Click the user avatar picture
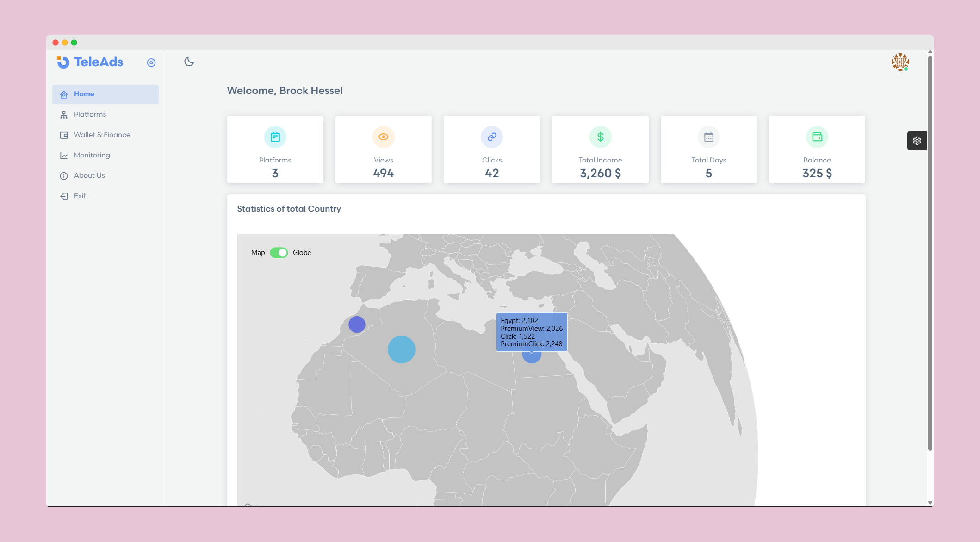 point(900,62)
